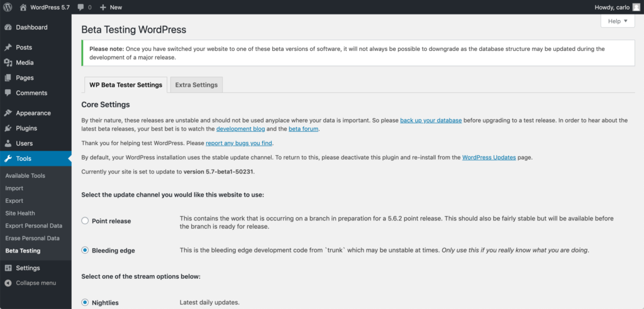Open Export Personal Data submenu
The width and height of the screenshot is (644, 309).
[34, 225]
